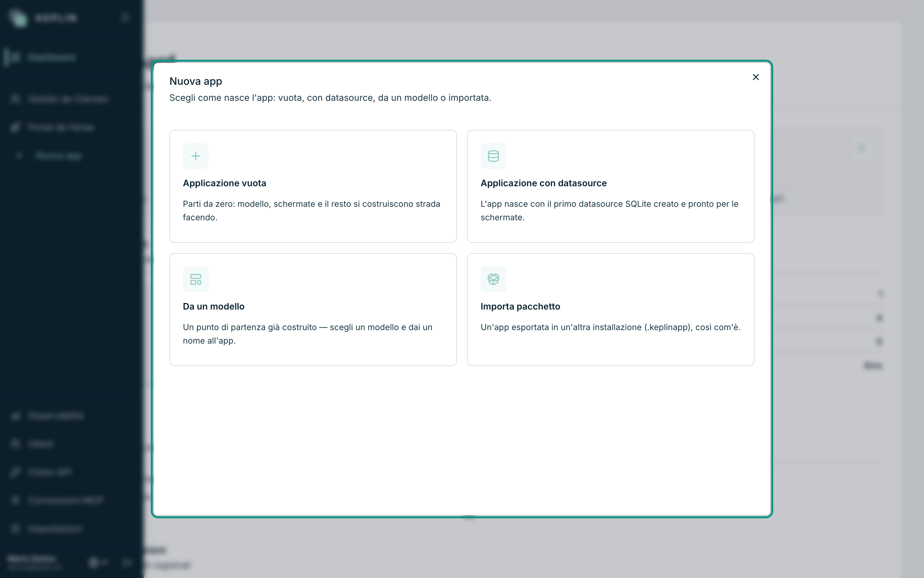The height and width of the screenshot is (578, 924).
Task: Click text 'Parti da zero: modello, schermate'
Action: point(249,204)
